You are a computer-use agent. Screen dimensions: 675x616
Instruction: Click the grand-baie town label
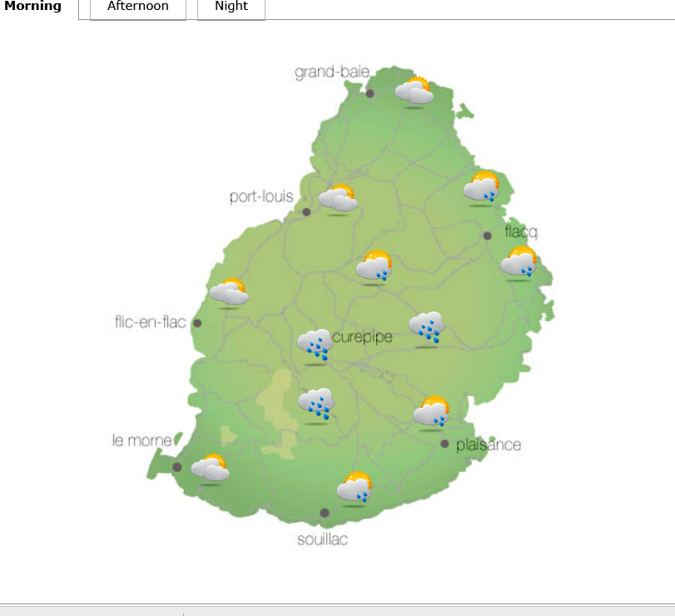tap(331, 73)
